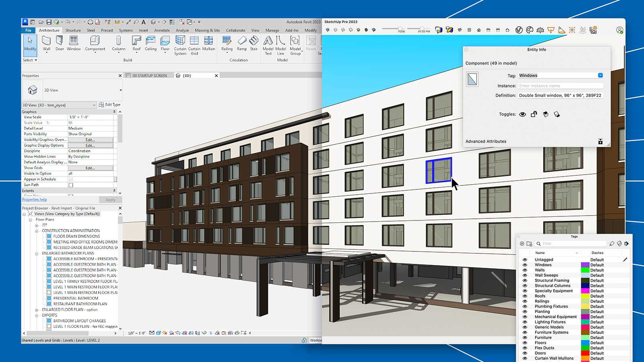Select the Stair tool
Screen dimensions: 644x362
tap(254, 43)
